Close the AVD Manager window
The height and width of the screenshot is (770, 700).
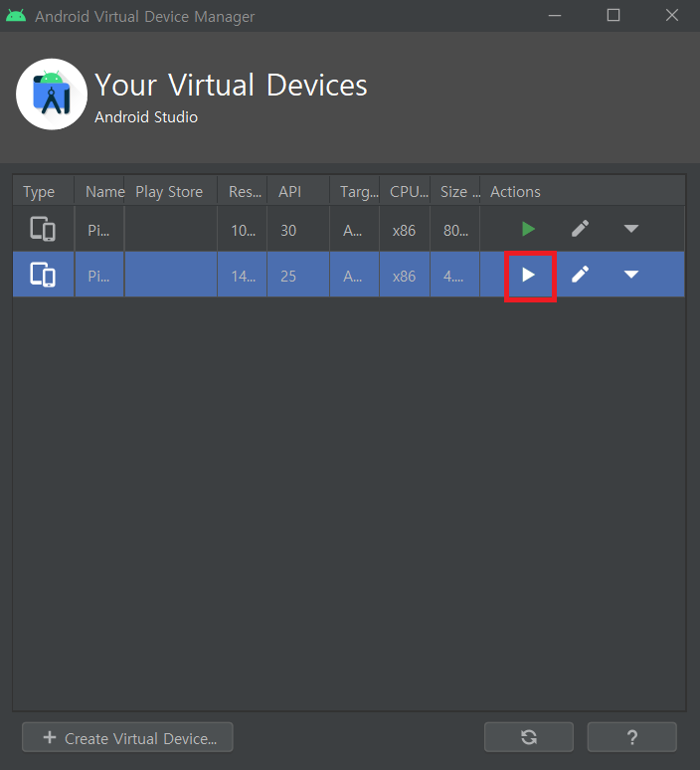coord(672,15)
